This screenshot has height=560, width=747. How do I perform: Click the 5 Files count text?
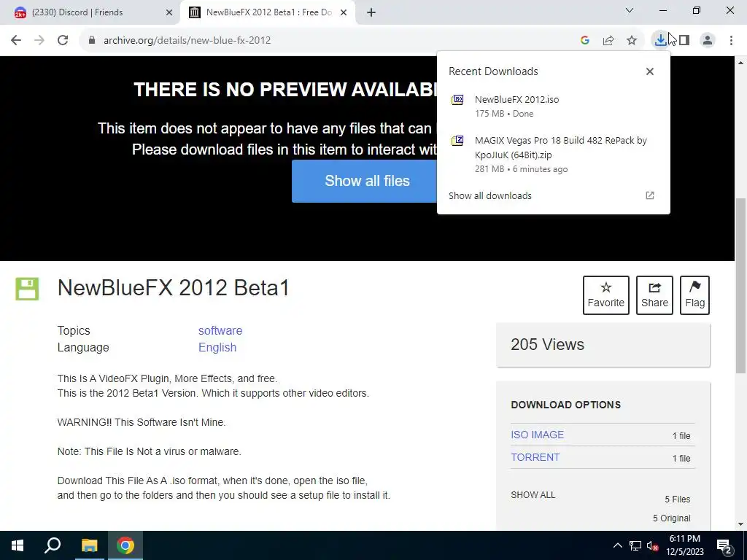tap(678, 499)
